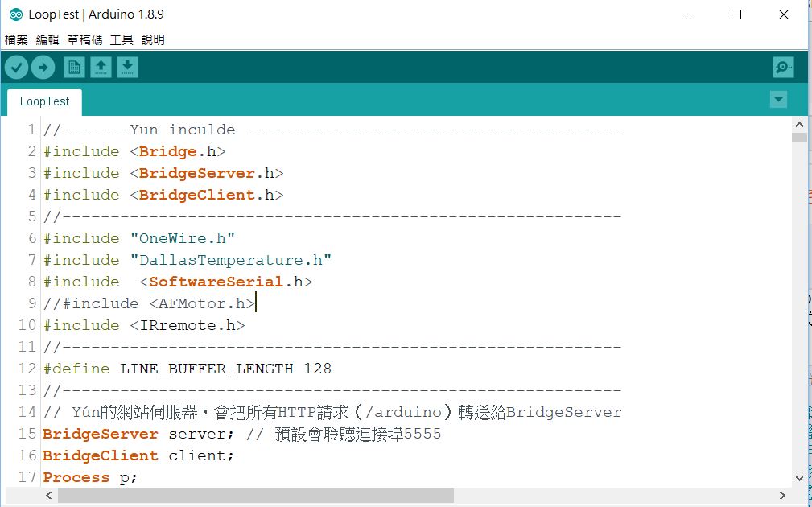
Task: Click "BridgeClient.h" in line 4 include
Action: (x=207, y=196)
